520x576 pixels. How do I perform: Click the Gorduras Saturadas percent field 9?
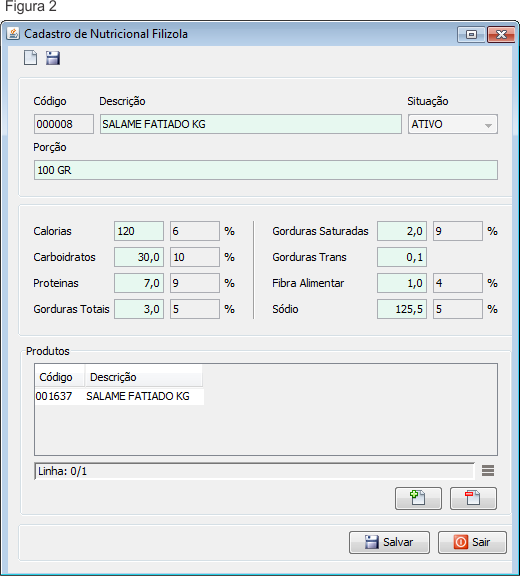[458, 231]
